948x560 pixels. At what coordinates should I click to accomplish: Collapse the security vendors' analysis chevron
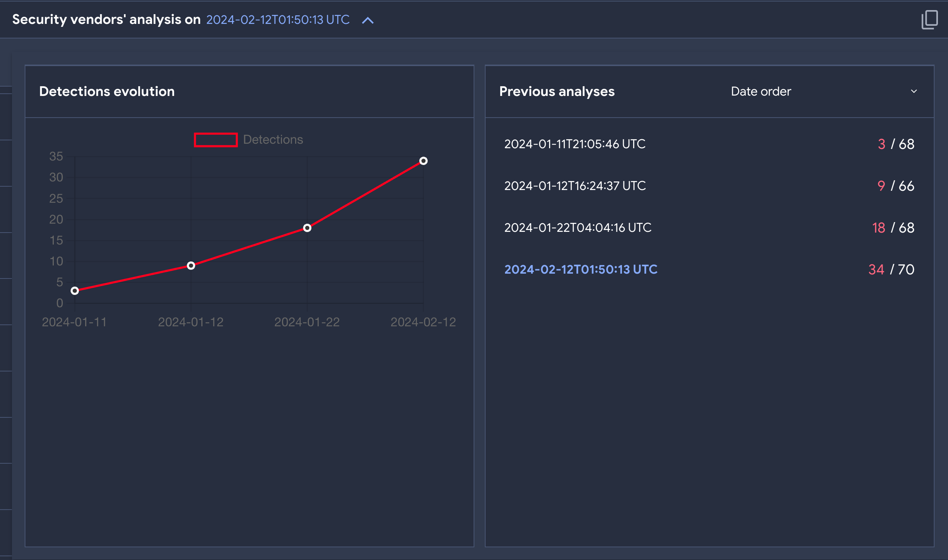click(368, 21)
